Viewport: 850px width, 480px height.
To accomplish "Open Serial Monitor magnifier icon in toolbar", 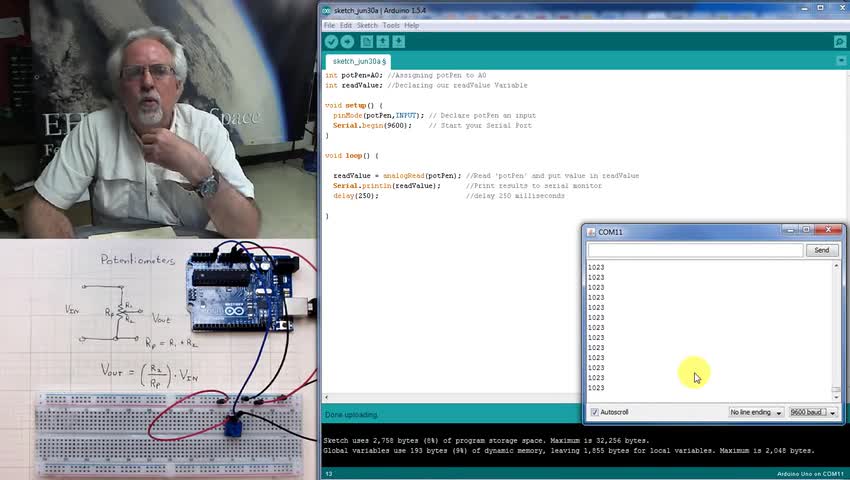I will click(x=840, y=42).
